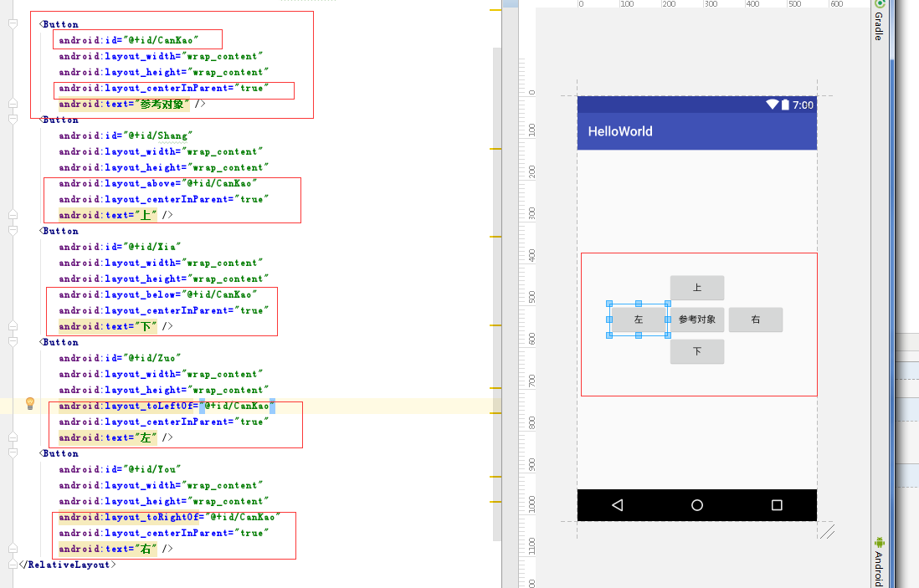Select the 左 button in layout preview
The height and width of the screenshot is (588, 919).
coord(639,320)
